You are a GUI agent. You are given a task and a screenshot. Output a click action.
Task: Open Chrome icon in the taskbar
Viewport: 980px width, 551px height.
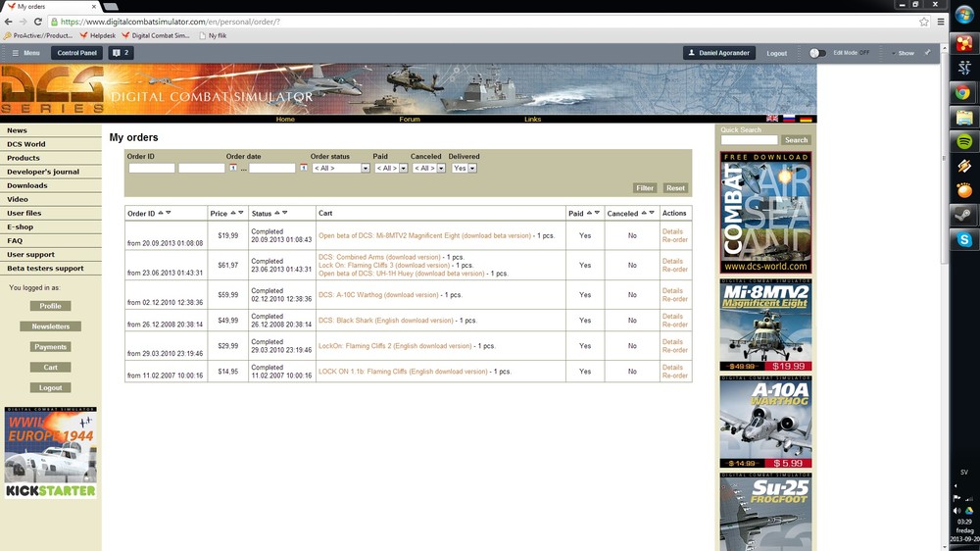964,92
